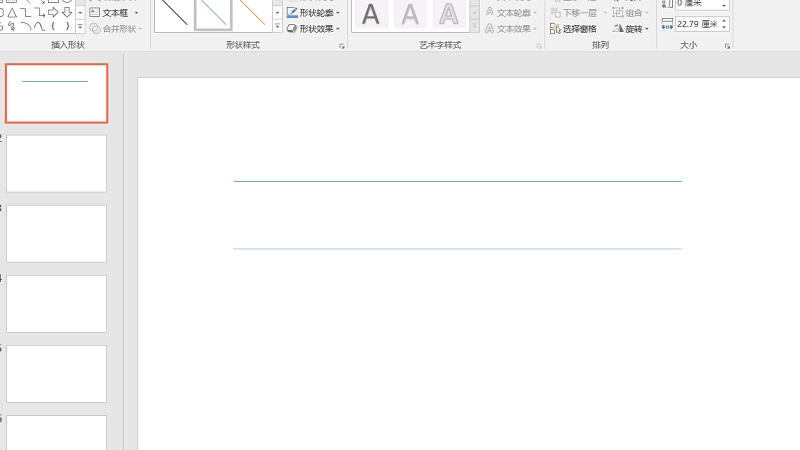Increase the width value with up stepper
The height and width of the screenshot is (450, 800).
(x=724, y=19)
